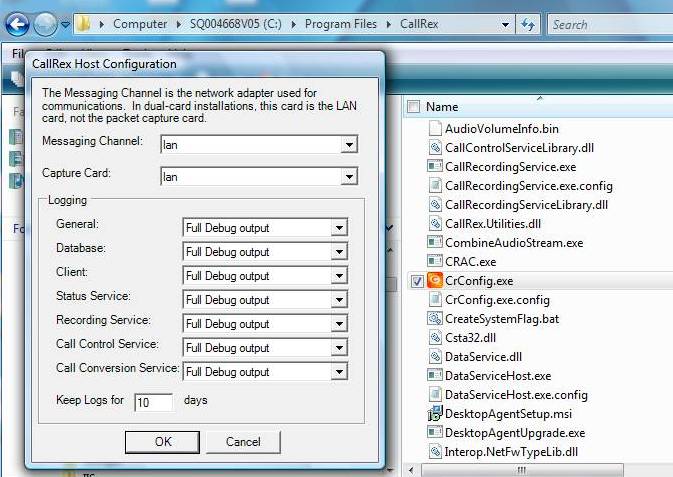This screenshot has height=477, width=673.
Task: Click the orange CrConfig.exe application icon
Action: 435,280
